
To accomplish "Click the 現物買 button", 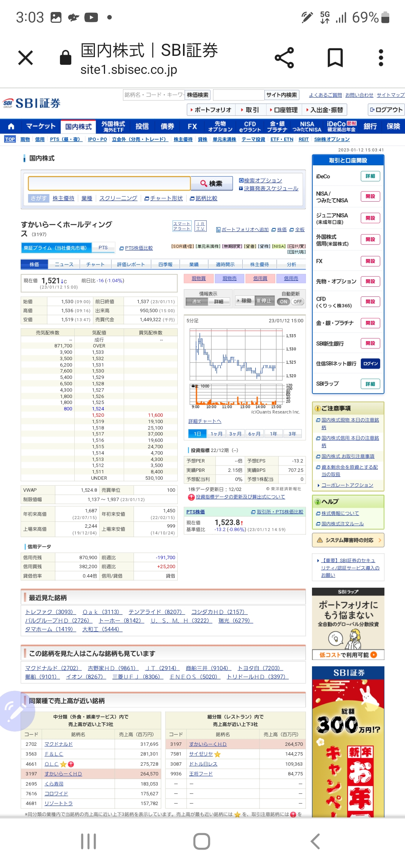I will pyautogui.click(x=199, y=278).
